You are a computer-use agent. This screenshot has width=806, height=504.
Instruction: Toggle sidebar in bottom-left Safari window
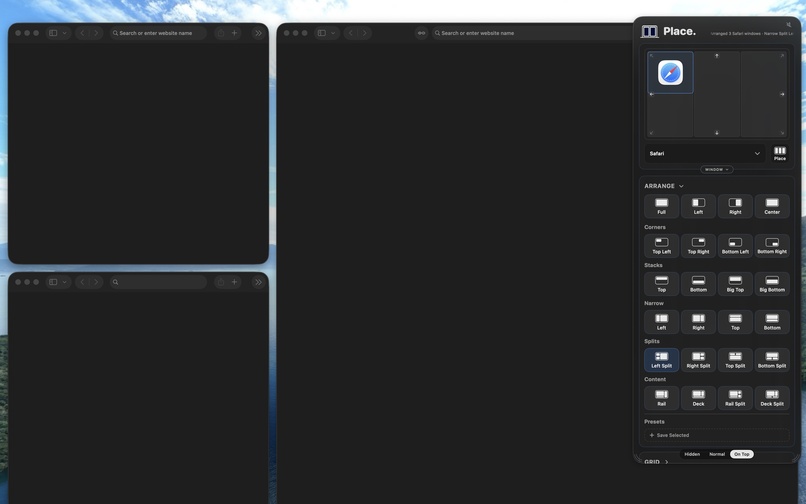[53, 282]
